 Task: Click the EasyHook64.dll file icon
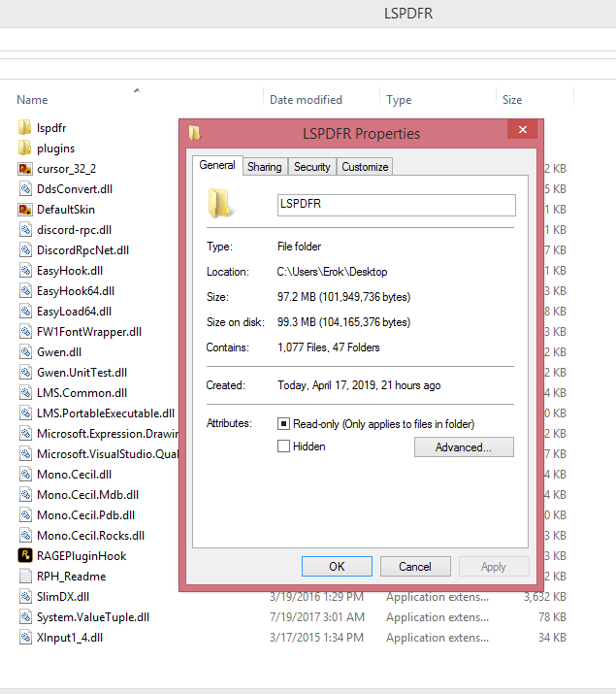25,291
